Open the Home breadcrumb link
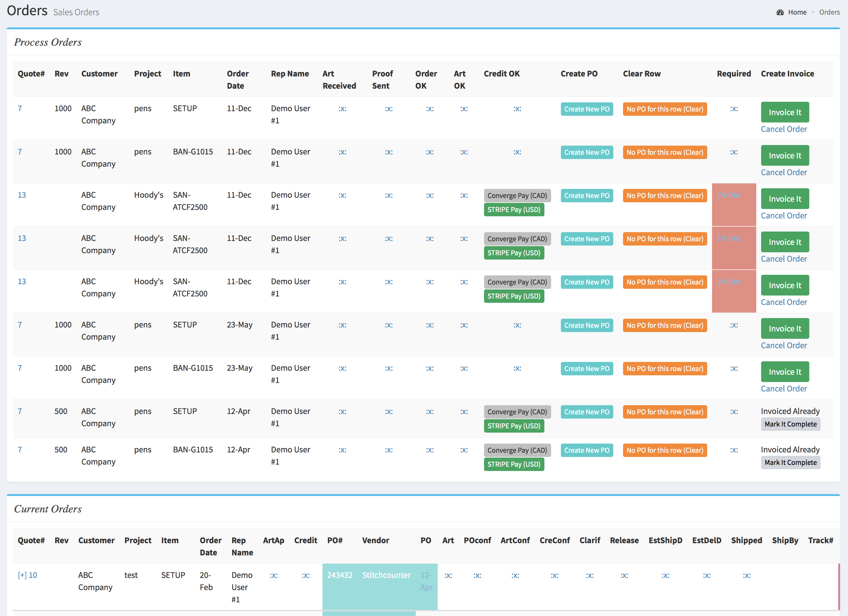848x616 pixels. (x=797, y=12)
